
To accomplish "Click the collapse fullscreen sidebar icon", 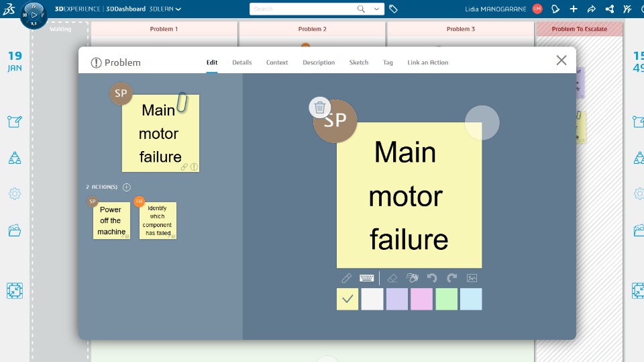I will pyautogui.click(x=14, y=291).
